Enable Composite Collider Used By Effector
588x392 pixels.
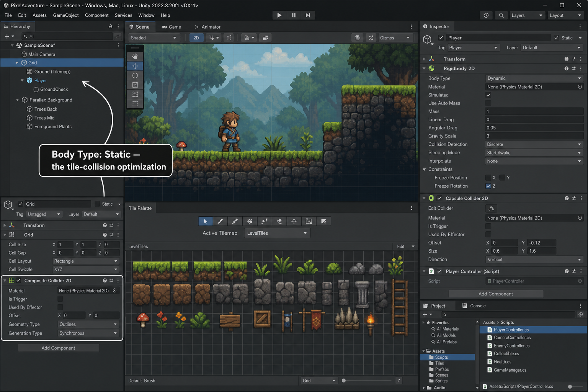tap(60, 307)
